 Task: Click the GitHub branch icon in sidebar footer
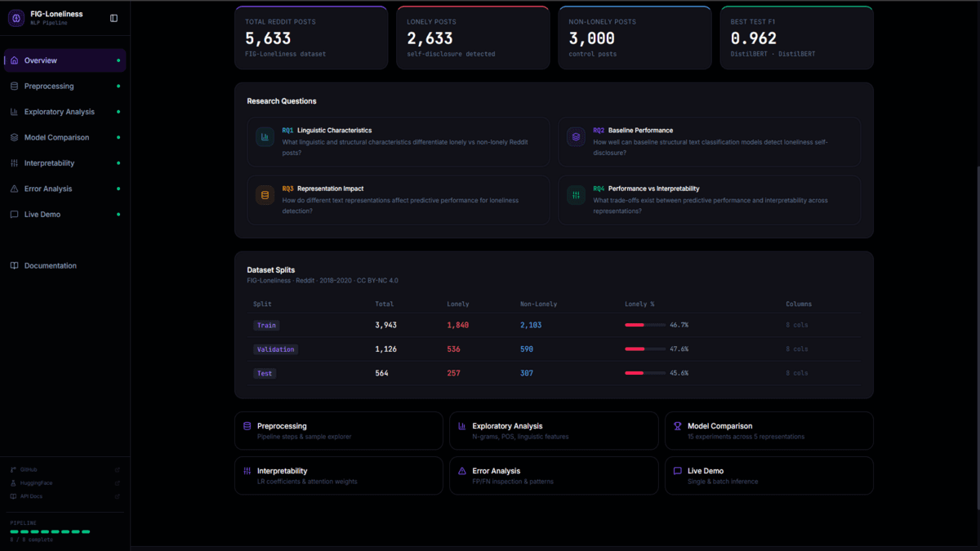coord(13,469)
